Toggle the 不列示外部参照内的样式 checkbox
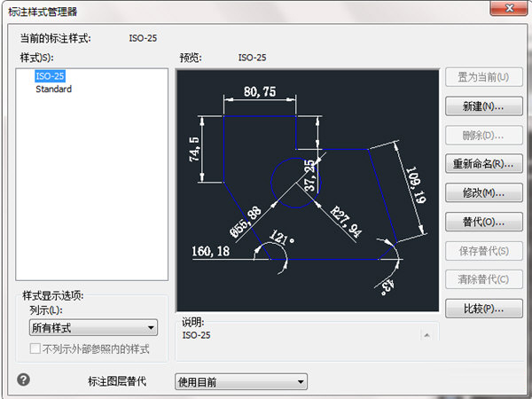This screenshot has height=399, width=532. coord(35,349)
